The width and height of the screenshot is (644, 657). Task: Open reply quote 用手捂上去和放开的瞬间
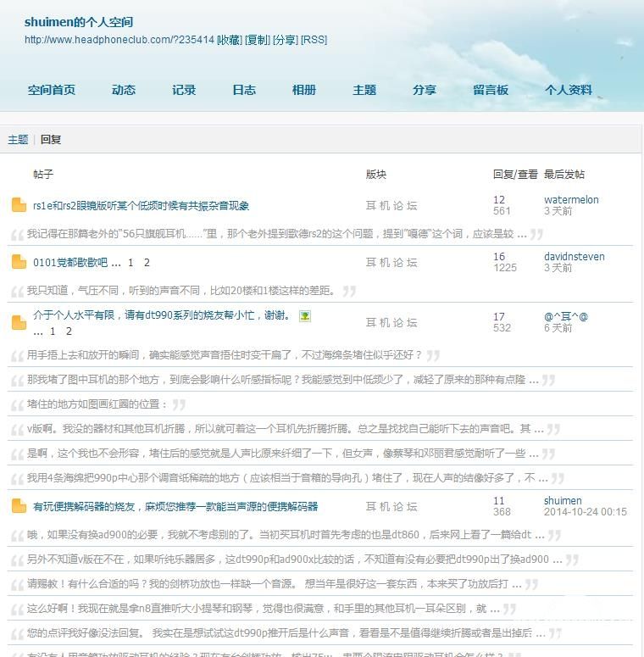pyautogui.click(x=224, y=355)
